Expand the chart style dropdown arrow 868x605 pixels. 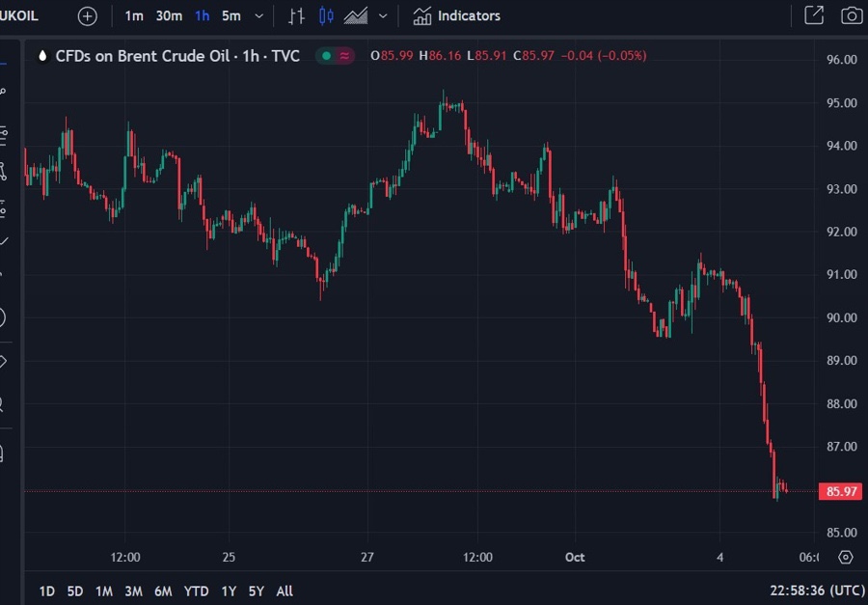click(x=384, y=15)
